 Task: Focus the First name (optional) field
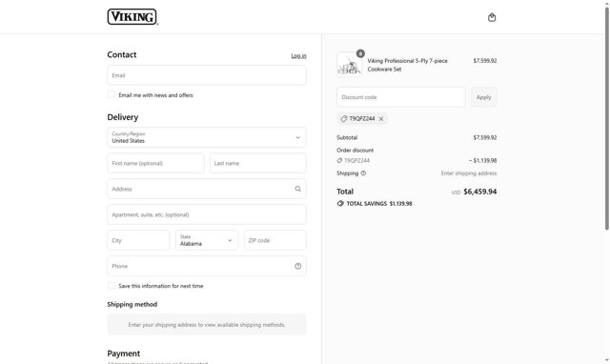coord(155,163)
